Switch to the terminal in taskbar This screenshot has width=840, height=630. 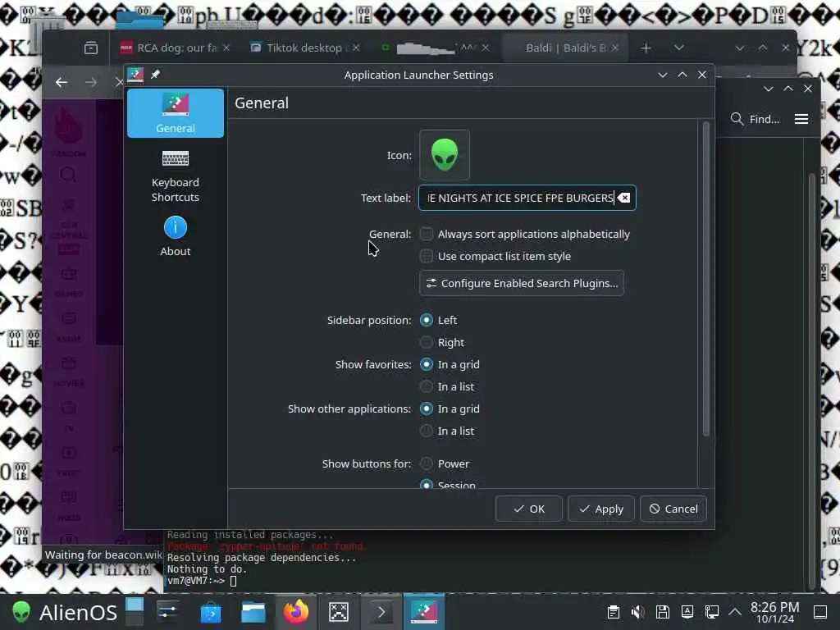click(381, 612)
